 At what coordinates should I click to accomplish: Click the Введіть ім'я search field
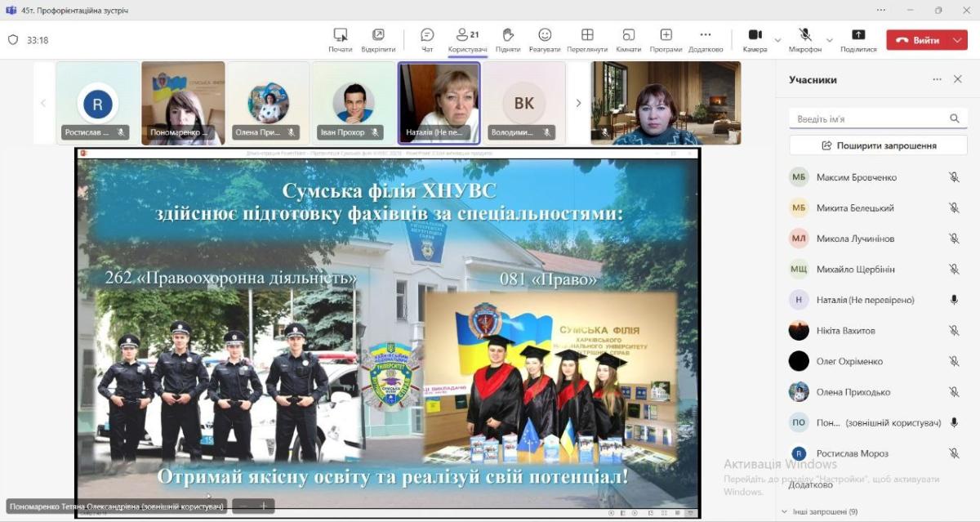click(x=870, y=119)
